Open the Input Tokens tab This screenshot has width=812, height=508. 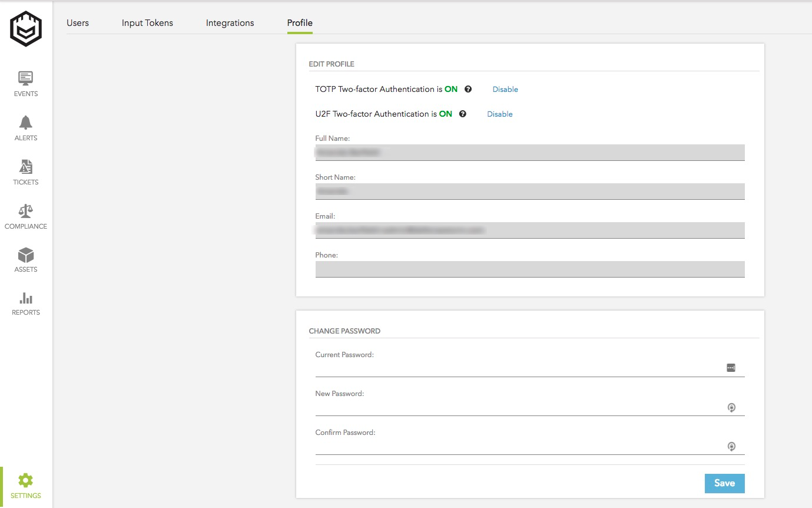[x=147, y=23]
